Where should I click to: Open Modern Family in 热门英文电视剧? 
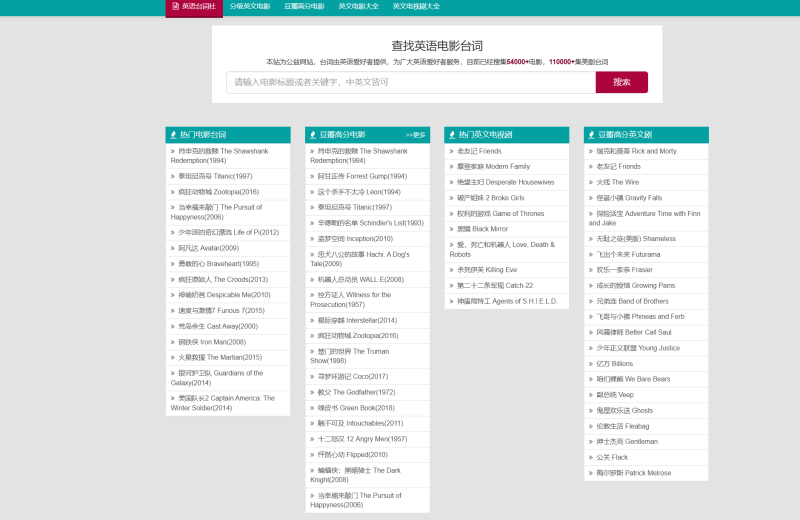[493, 167]
